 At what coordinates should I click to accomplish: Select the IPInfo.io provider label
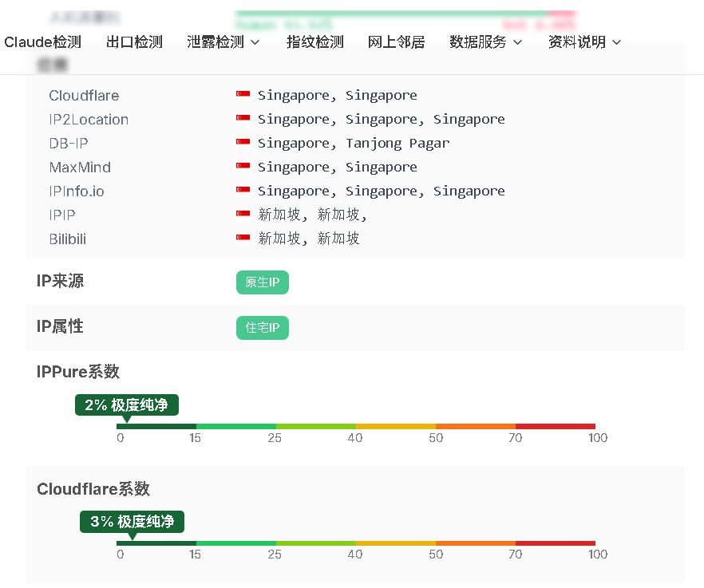[77, 191]
